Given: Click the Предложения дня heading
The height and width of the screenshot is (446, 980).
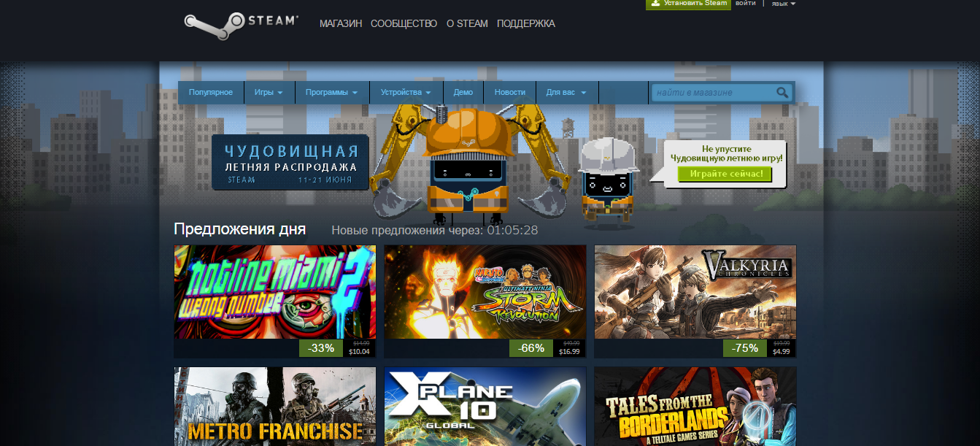Looking at the screenshot, I should click(239, 229).
